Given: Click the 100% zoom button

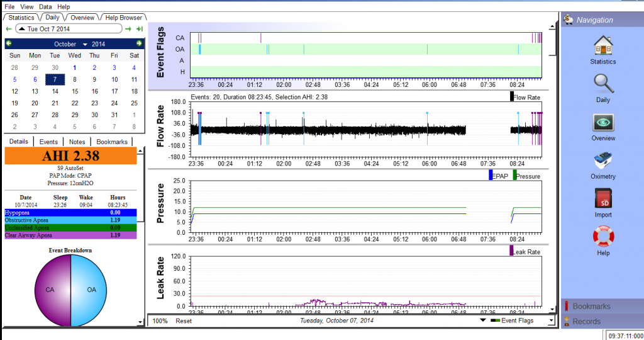Looking at the screenshot, I should point(160,321).
